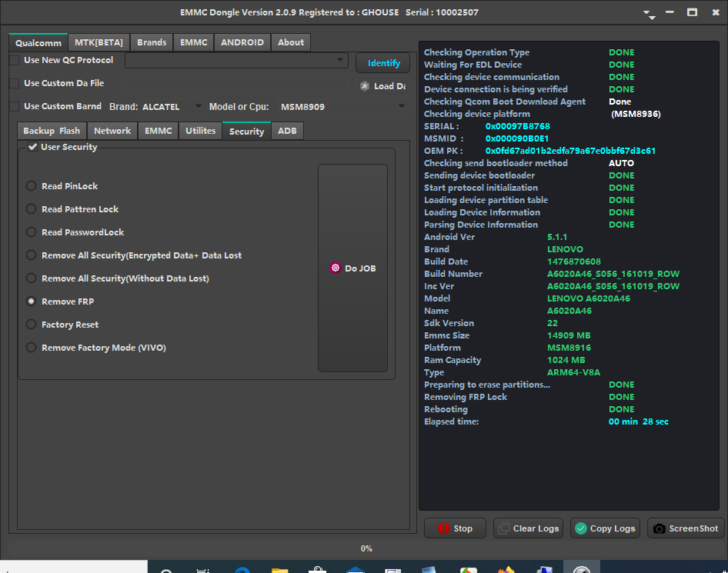This screenshot has width=728, height=573.
Task: Clear the log output with Clear Logs
Action: [528, 528]
